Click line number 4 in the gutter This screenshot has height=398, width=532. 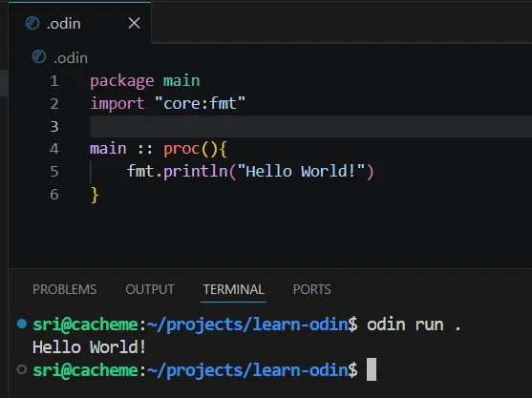point(54,149)
